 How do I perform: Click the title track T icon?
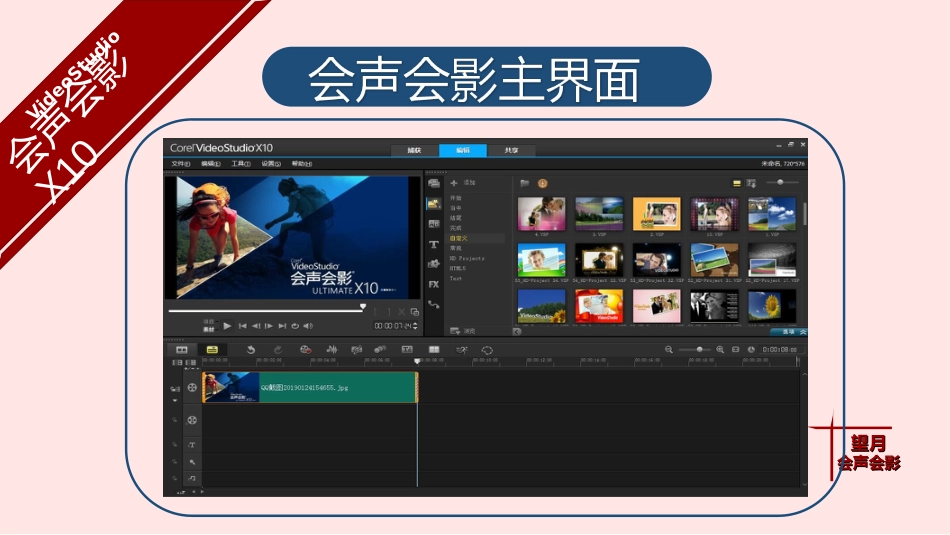pyautogui.click(x=192, y=445)
